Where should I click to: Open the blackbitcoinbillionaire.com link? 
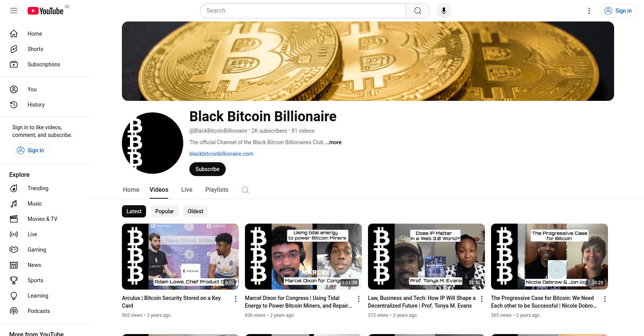point(221,154)
